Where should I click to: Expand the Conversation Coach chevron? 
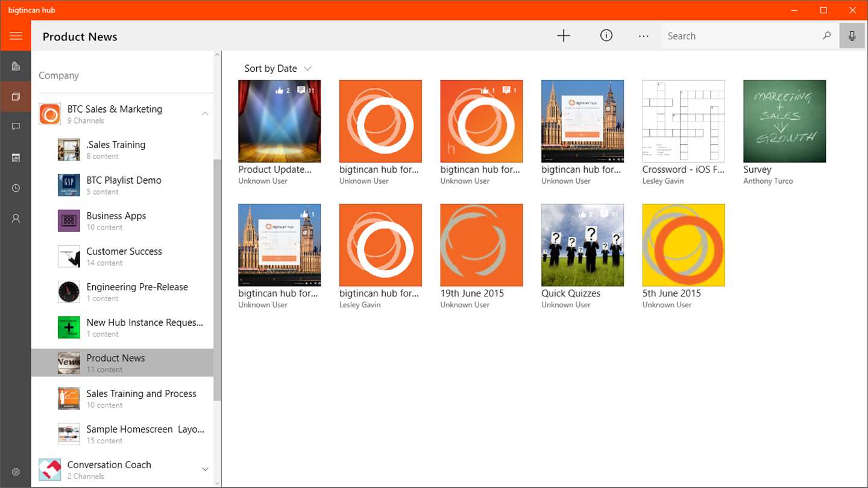205,469
